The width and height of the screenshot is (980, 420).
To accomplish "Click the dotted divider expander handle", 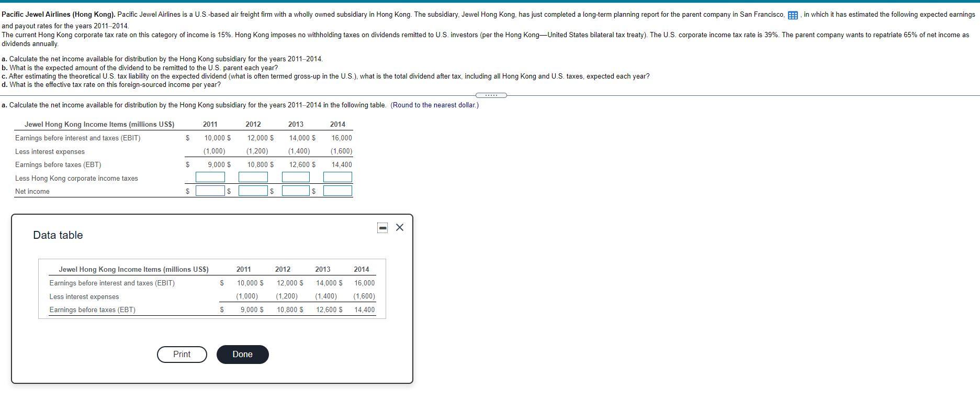I will (x=491, y=95).
